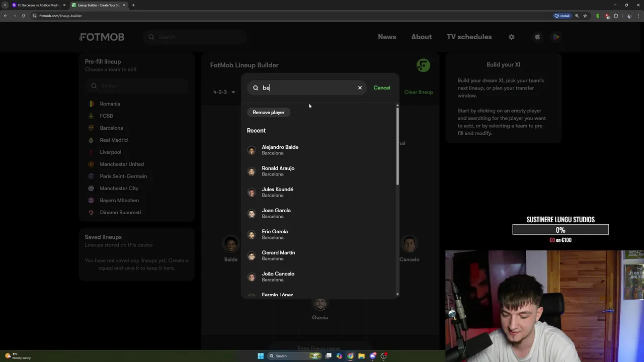Viewport: 644px width, 362px height.
Task: Click Cancelo's player photo on the pitch
Action: click(x=410, y=245)
